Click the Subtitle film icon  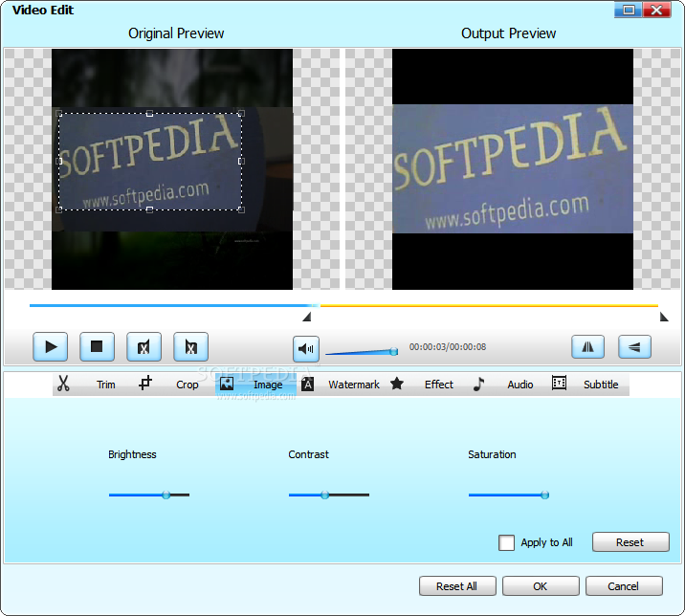click(559, 383)
